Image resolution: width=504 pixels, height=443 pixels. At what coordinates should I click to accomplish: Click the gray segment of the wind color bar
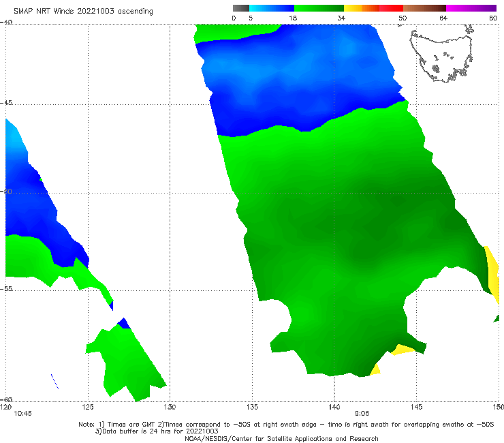[x=240, y=8]
